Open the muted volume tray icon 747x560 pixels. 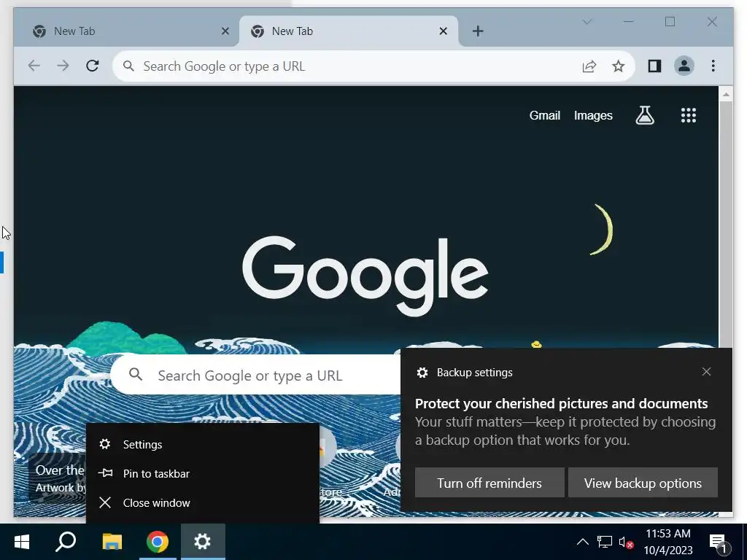[x=626, y=542]
